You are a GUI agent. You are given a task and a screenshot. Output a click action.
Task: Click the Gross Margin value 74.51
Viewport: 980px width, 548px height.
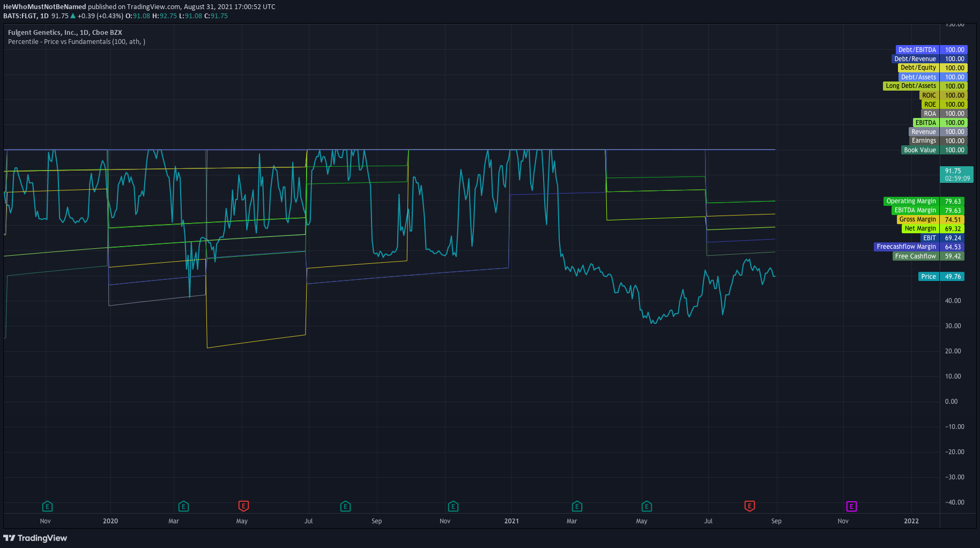coord(953,219)
